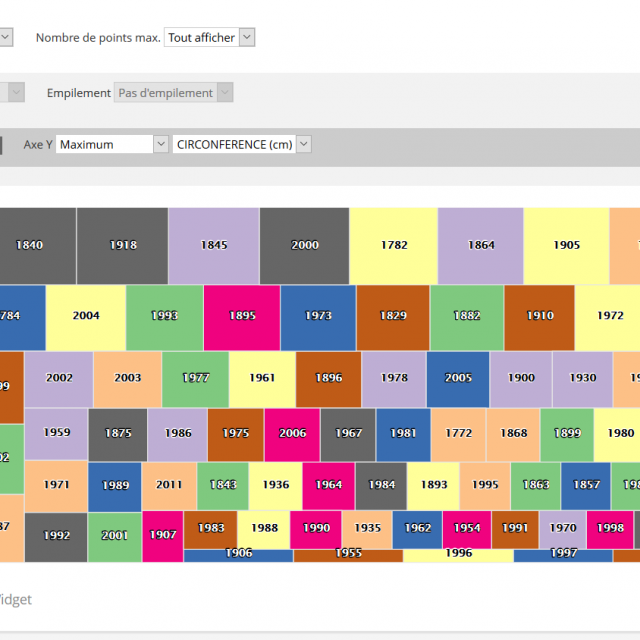Select the brown 1829 treemap tile
The image size is (640, 640).
[x=393, y=316]
